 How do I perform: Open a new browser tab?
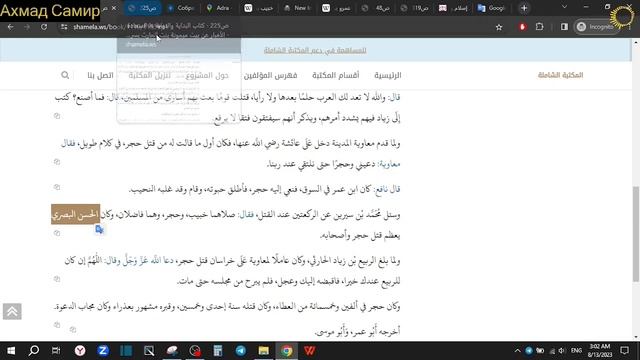pos(524,8)
